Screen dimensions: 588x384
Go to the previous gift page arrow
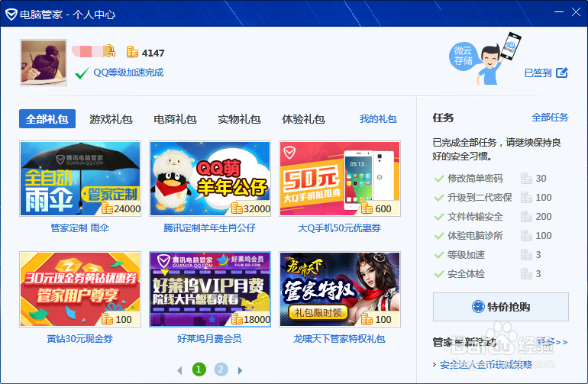click(179, 370)
